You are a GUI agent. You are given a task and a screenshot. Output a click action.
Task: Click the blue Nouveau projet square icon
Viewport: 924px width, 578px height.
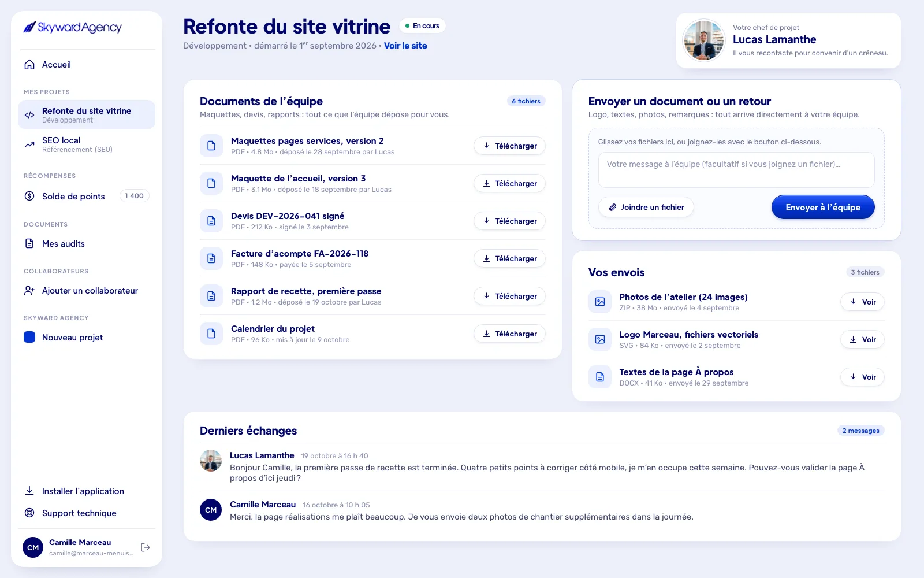click(x=29, y=337)
